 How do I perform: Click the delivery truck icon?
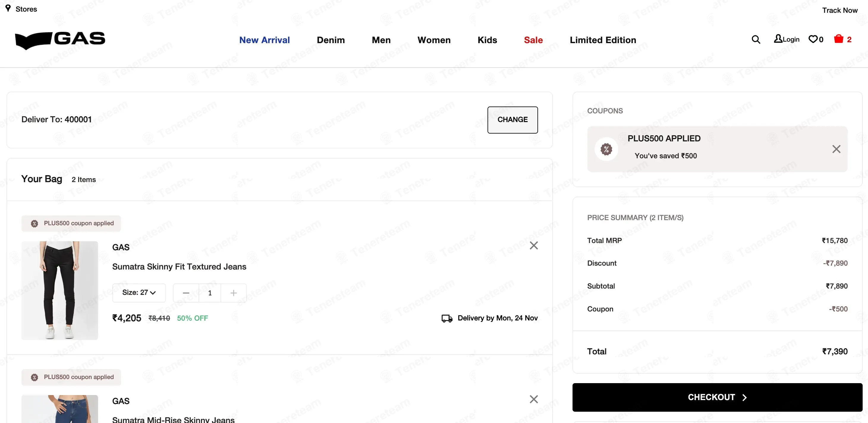click(x=447, y=318)
